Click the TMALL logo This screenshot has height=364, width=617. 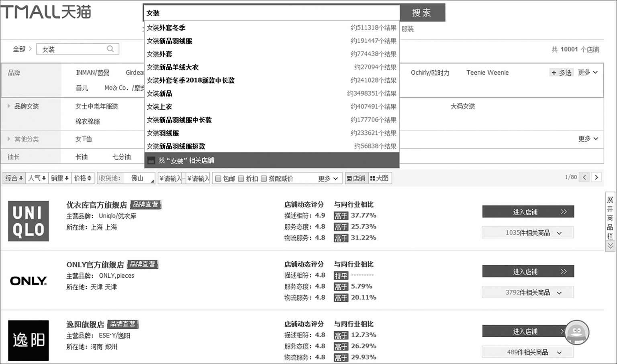[x=46, y=12]
